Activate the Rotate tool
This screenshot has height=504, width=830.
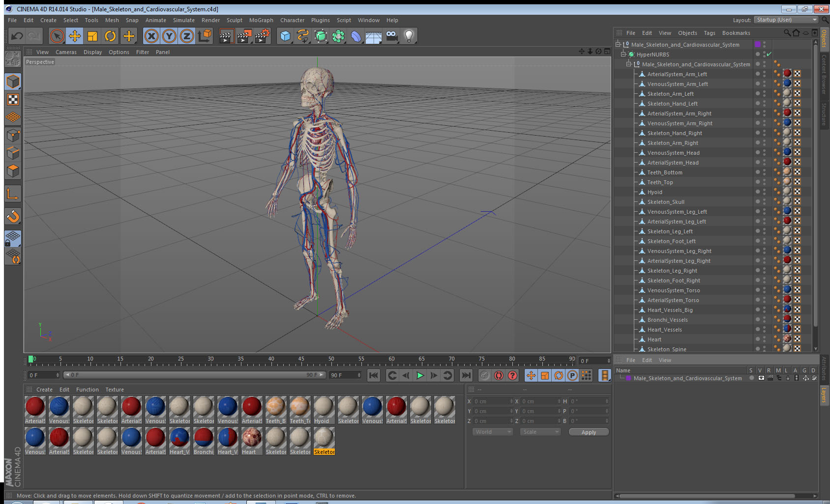pyautogui.click(x=110, y=36)
